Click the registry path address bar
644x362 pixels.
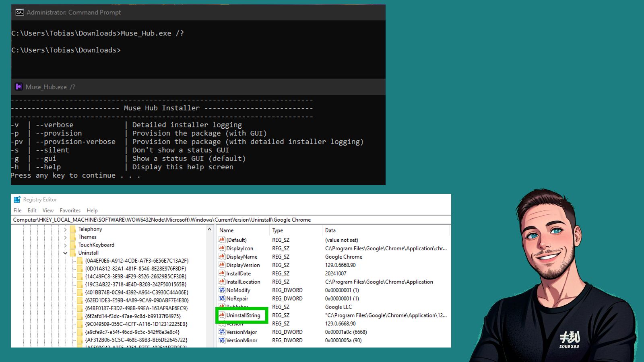pos(231,220)
